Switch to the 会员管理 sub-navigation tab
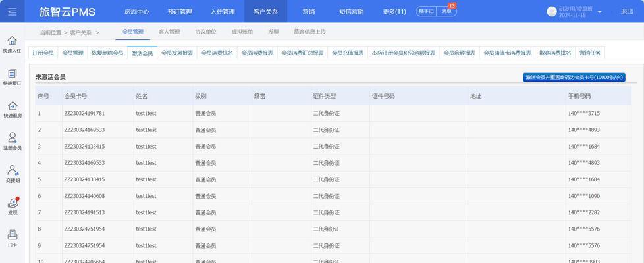The height and width of the screenshot is (263, 644). click(x=133, y=32)
